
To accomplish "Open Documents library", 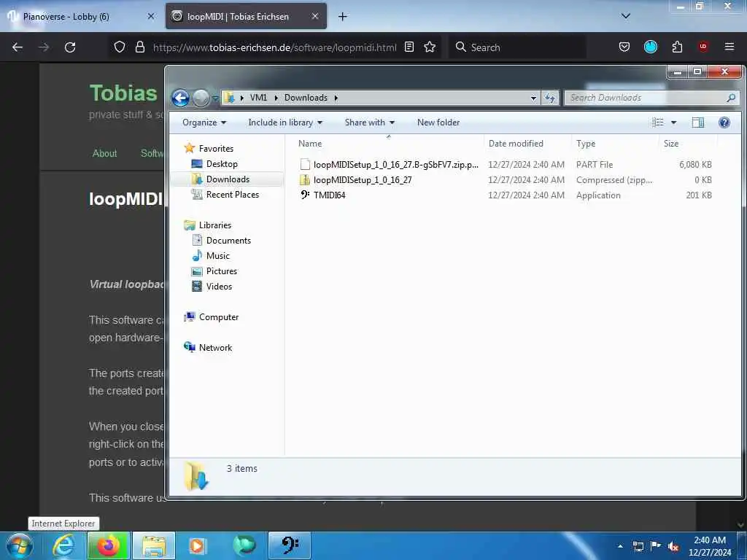I will pyautogui.click(x=228, y=241).
